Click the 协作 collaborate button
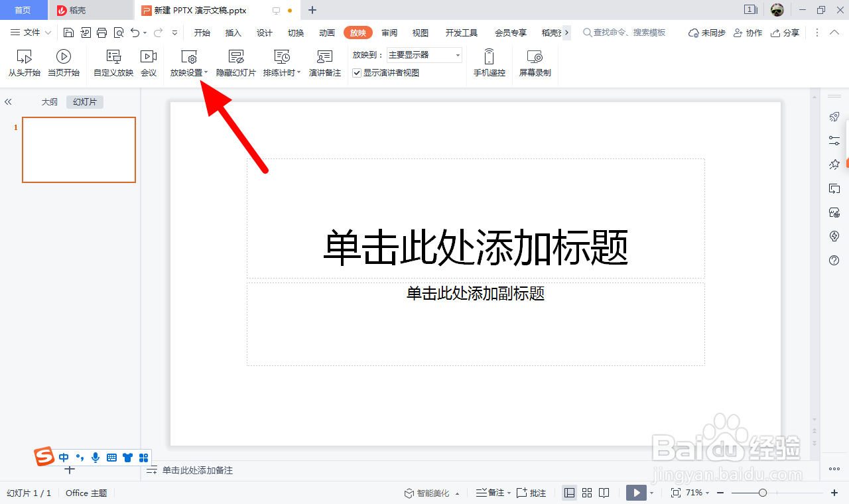 click(x=748, y=32)
